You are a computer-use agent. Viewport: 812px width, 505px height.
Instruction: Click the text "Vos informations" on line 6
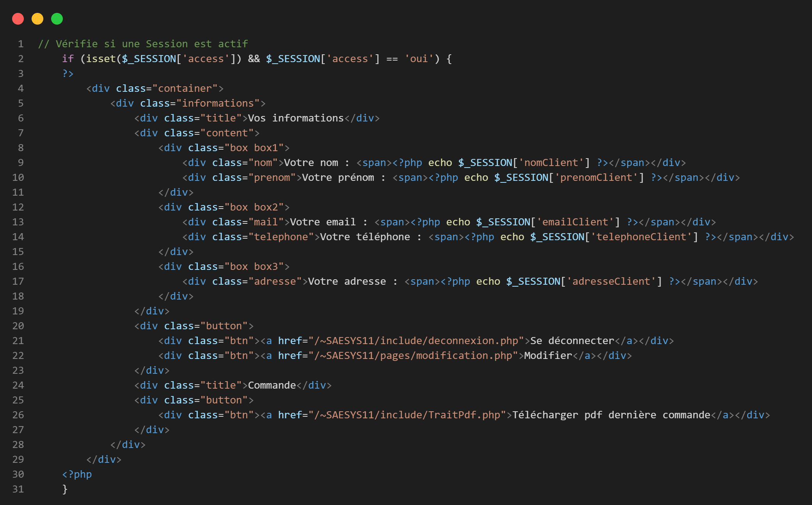[x=296, y=118]
